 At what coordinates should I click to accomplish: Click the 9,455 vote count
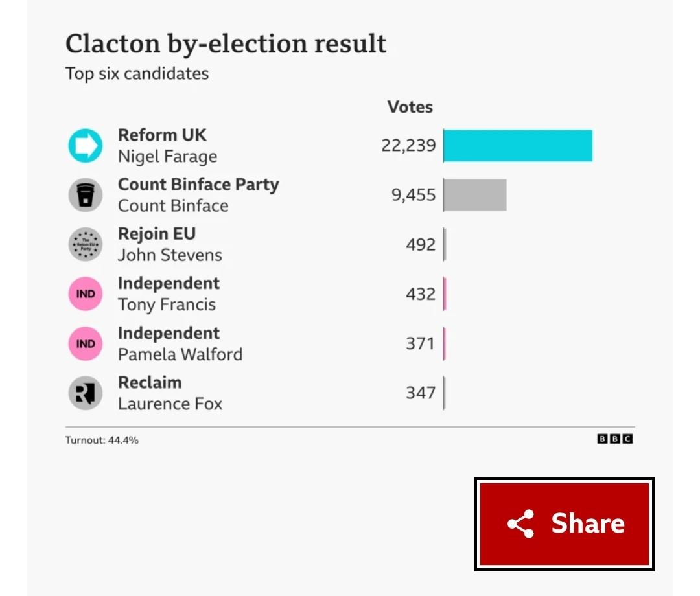point(414,195)
